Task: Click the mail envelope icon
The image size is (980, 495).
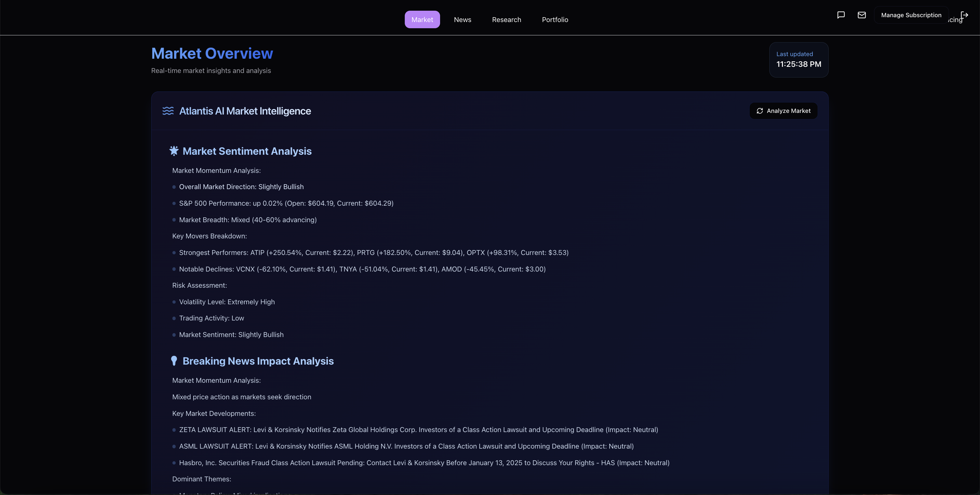Action: [862, 15]
